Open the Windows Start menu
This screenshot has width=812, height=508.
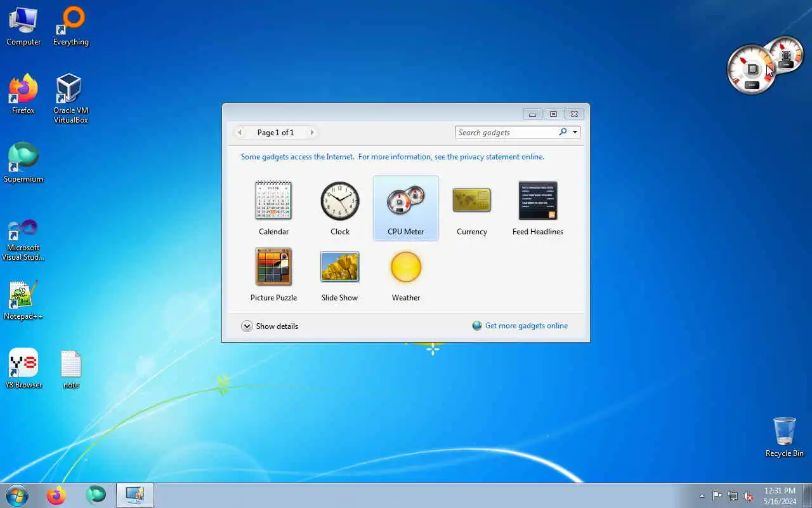tap(17, 495)
